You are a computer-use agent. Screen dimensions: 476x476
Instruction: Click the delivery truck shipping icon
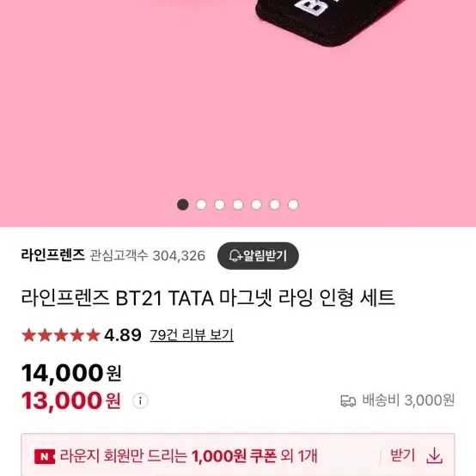click(x=348, y=400)
